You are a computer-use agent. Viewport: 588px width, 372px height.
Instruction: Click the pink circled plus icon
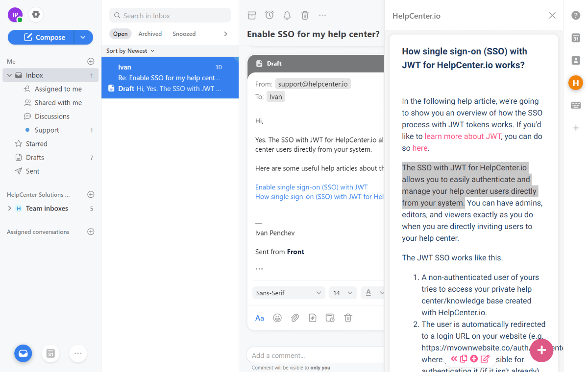[474, 359]
